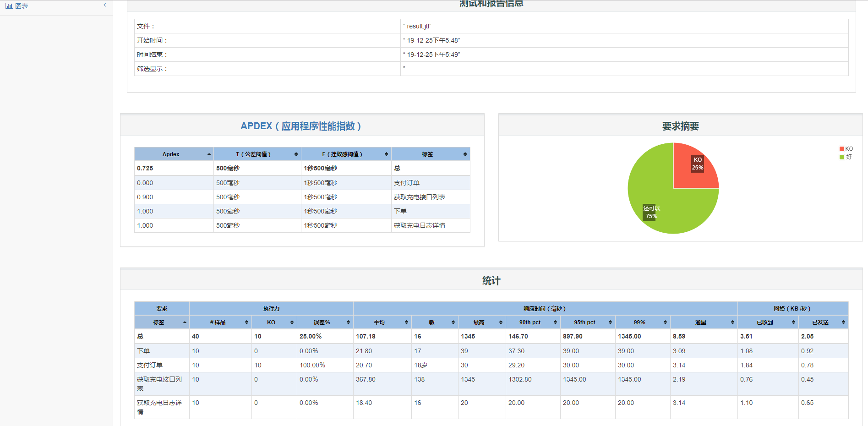Click the 响应时间 (毫秒) group header
868x426 pixels.
[545, 309]
